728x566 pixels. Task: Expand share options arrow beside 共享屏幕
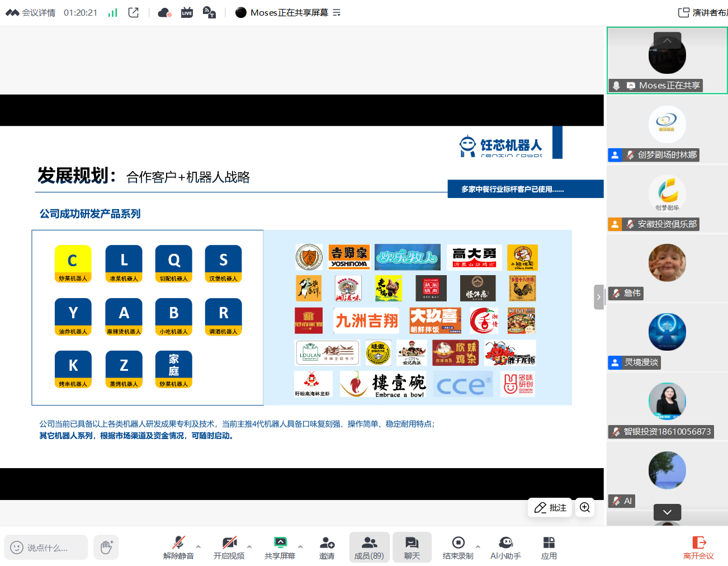point(300,546)
